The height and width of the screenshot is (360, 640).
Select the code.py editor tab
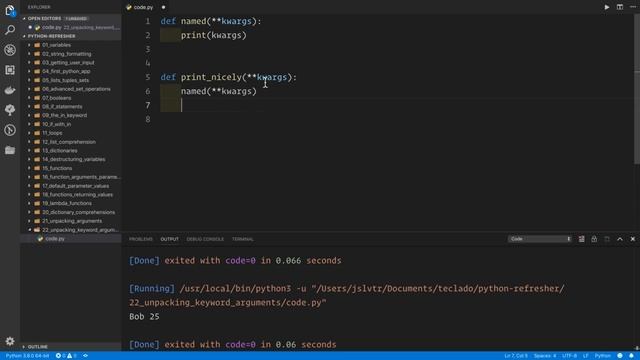143,7
